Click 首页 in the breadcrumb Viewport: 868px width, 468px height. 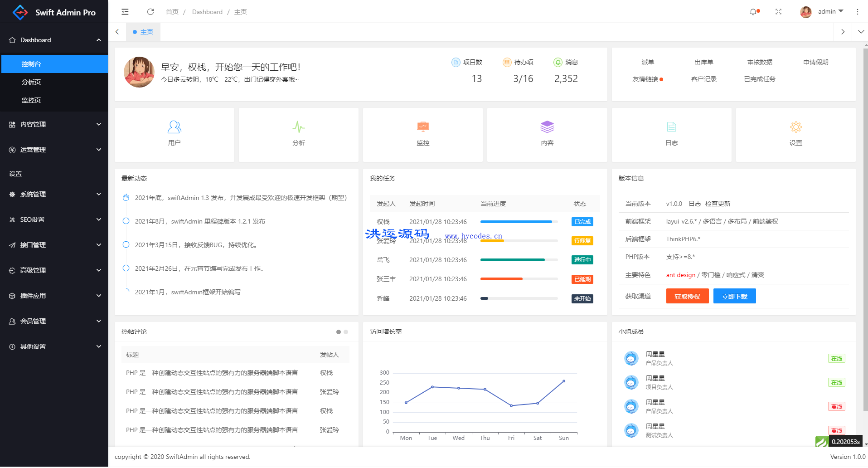pyautogui.click(x=172, y=12)
